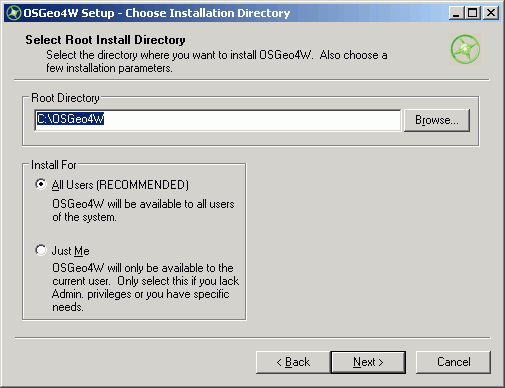The width and height of the screenshot is (505, 388).
Task: Click 'OSGeo4W will be available to all users' text
Action: 143,204
